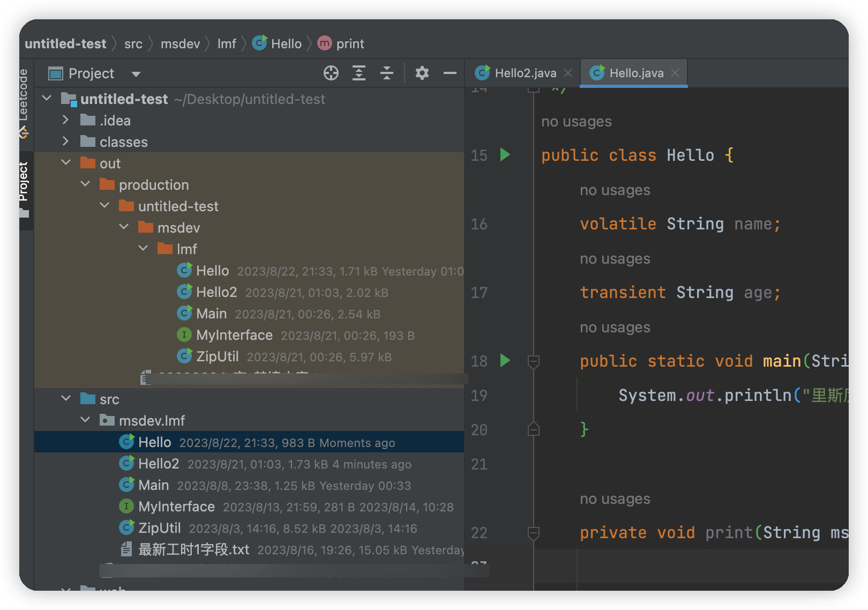Open the Leetcode side tool window
Viewport: 868px width, 610px height.
click(23, 103)
